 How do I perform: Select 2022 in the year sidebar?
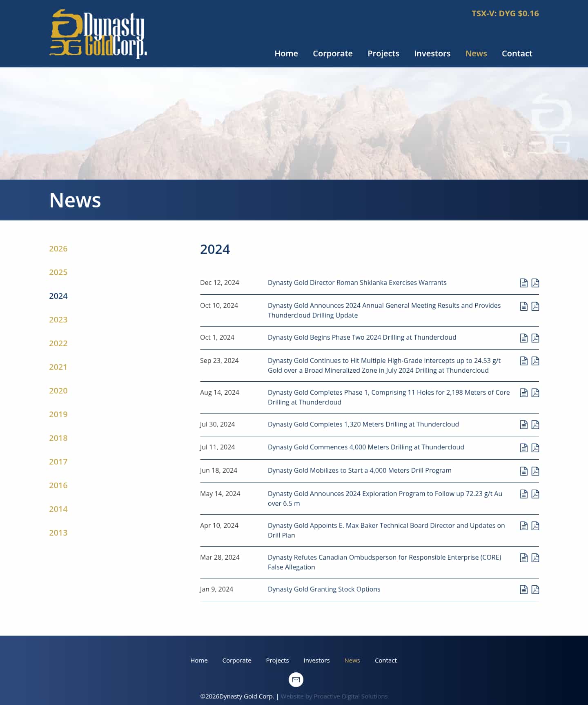[58, 343]
